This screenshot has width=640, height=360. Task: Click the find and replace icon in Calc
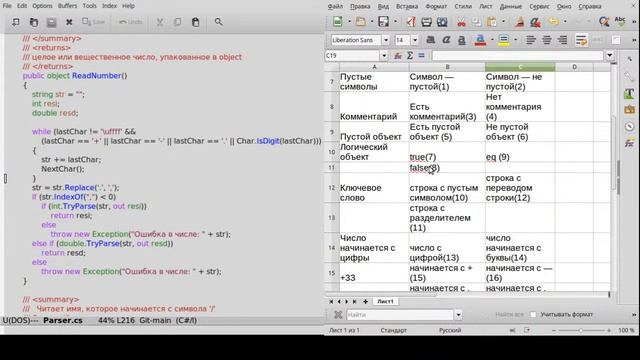604,22
